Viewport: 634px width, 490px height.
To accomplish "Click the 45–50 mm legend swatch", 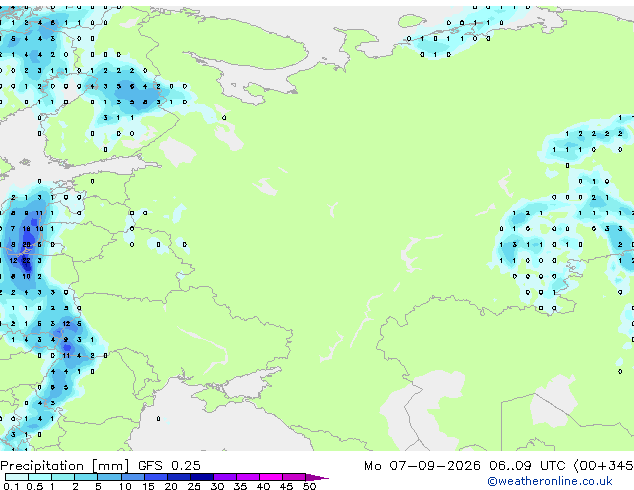I will [294, 477].
